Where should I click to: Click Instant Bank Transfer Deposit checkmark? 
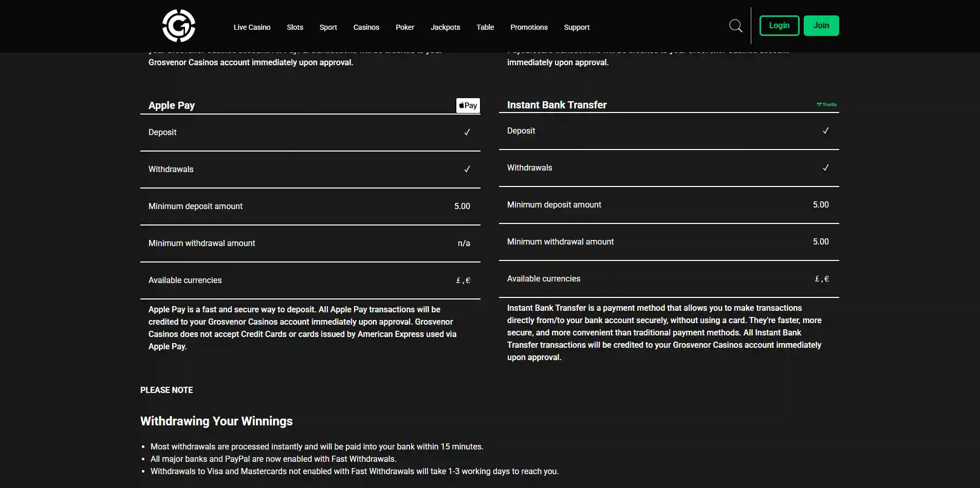[826, 130]
